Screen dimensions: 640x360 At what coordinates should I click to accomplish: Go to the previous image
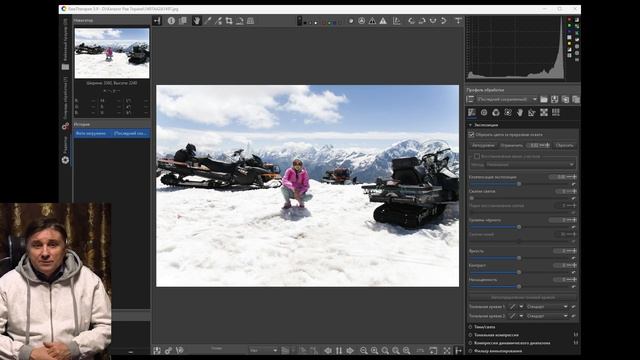coord(328,350)
